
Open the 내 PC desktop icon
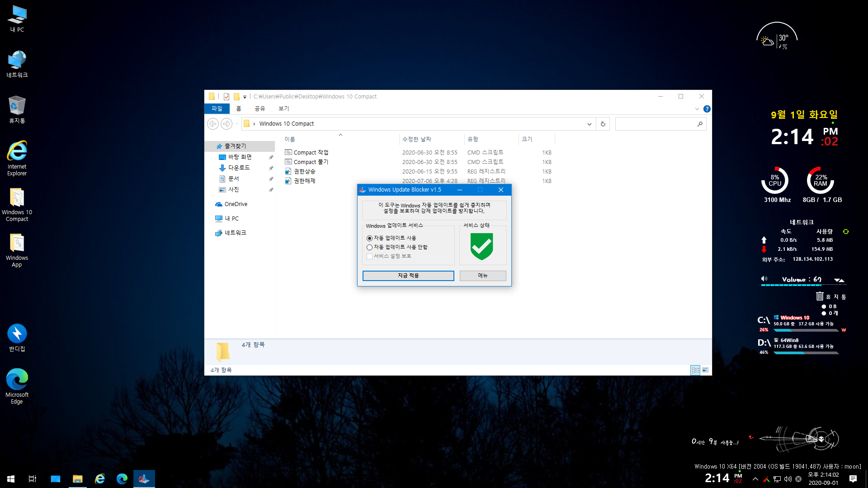coord(17,19)
